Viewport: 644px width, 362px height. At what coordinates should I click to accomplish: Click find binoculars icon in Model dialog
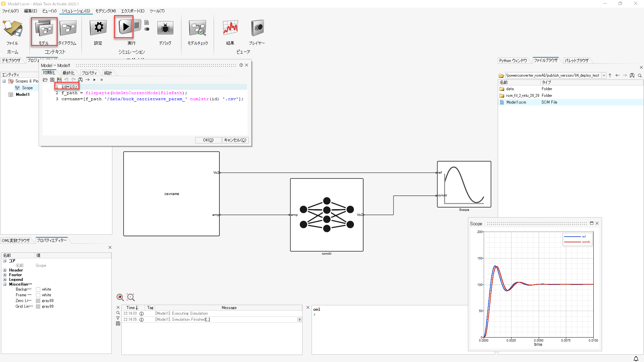(80, 80)
